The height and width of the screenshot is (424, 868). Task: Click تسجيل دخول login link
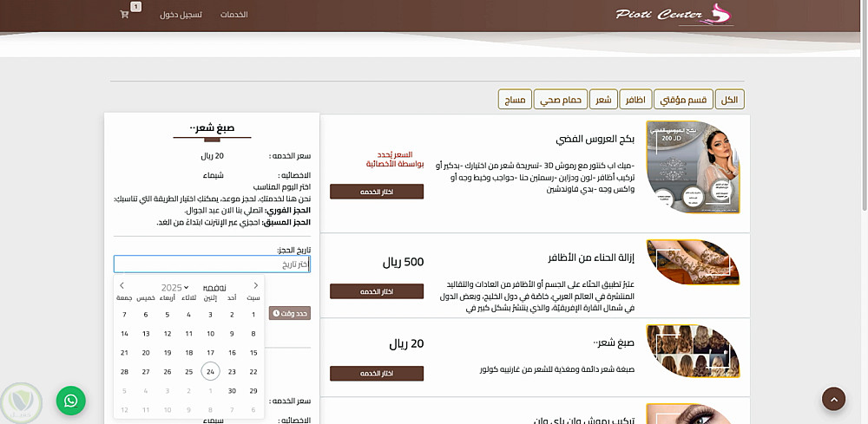181,15
